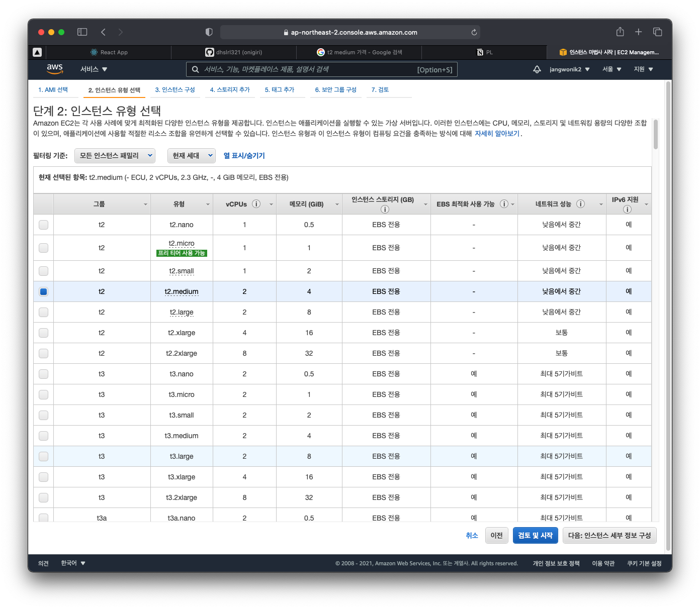Open the 서울 region selector
The height and width of the screenshot is (609, 700).
pyautogui.click(x=612, y=69)
